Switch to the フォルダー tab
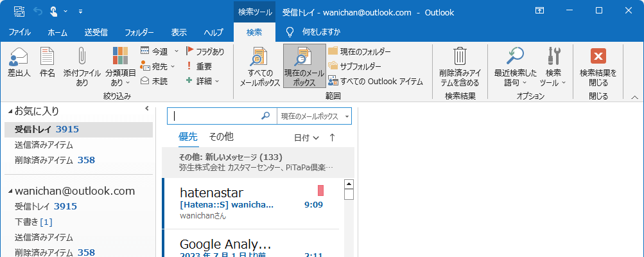The height and width of the screenshot is (257, 644). pyautogui.click(x=139, y=33)
